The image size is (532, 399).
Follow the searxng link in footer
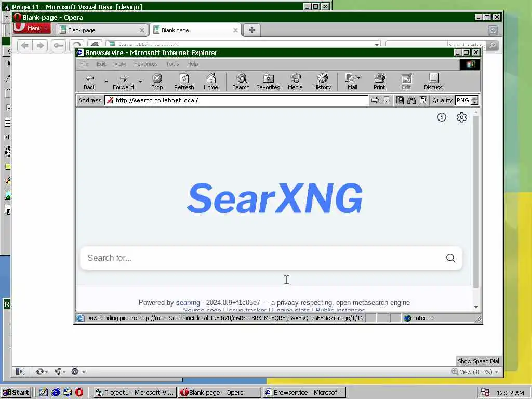(188, 303)
